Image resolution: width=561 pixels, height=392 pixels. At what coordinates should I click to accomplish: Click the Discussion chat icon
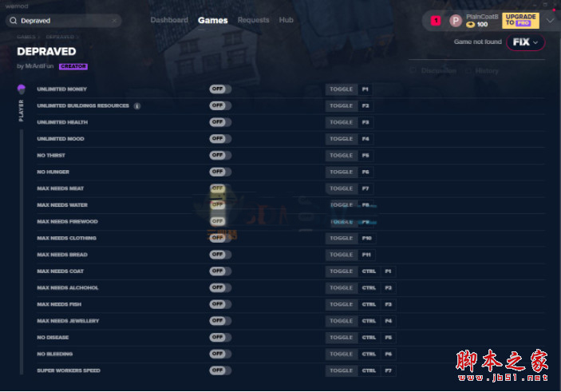pos(413,70)
